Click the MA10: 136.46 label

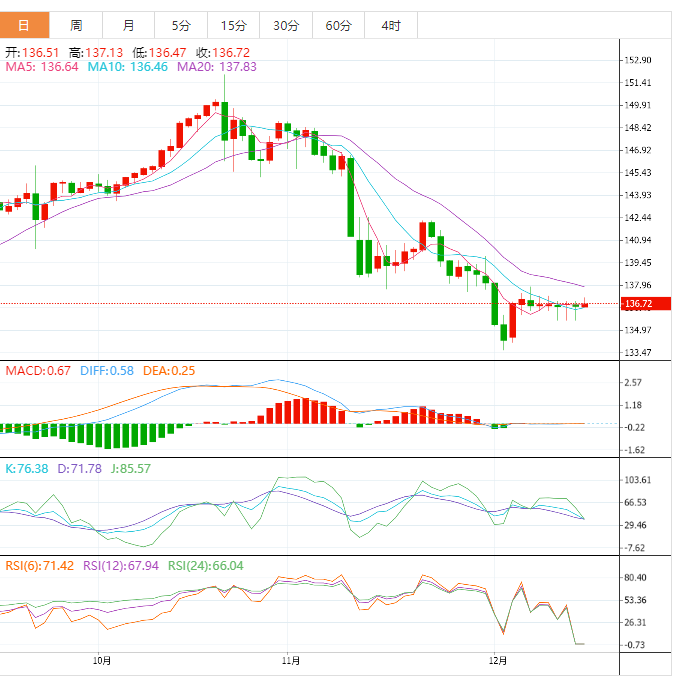tap(128, 67)
